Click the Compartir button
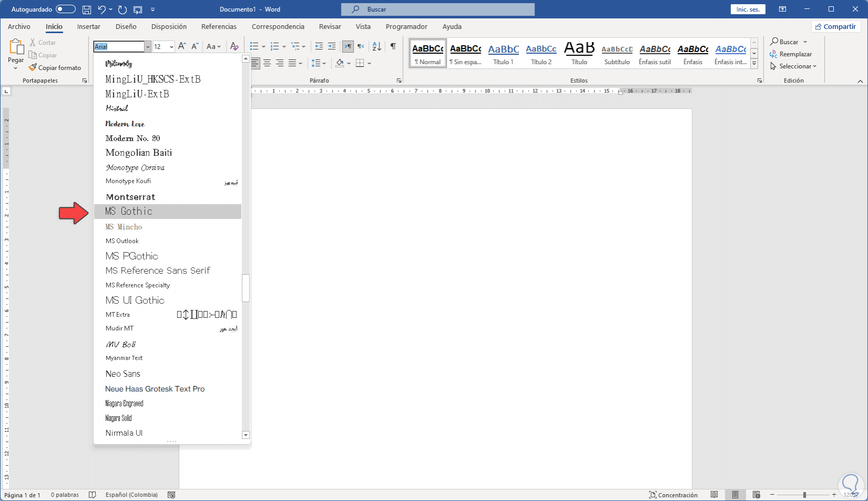 click(x=835, y=26)
